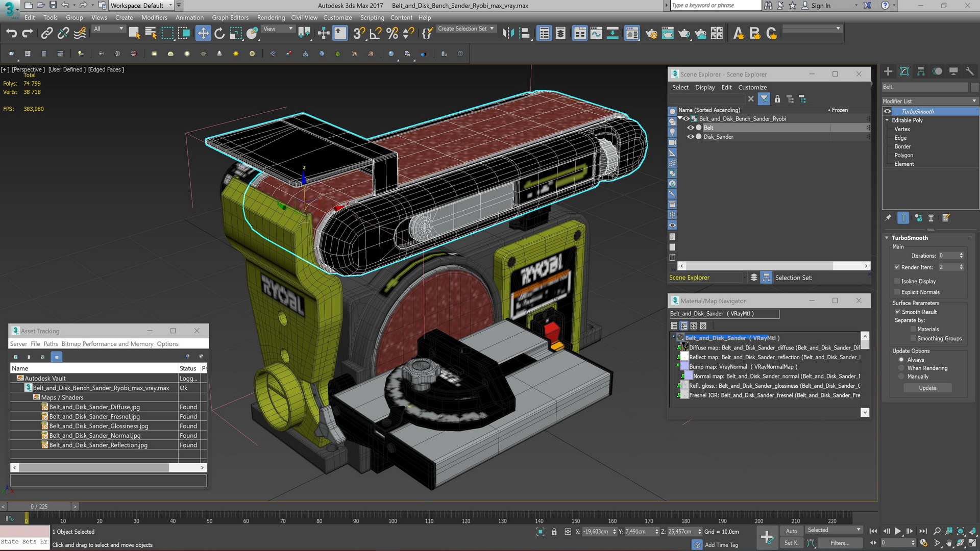This screenshot has height=551, width=980.
Task: Toggle Angle Snap in main toolbar
Action: pyautogui.click(x=375, y=34)
